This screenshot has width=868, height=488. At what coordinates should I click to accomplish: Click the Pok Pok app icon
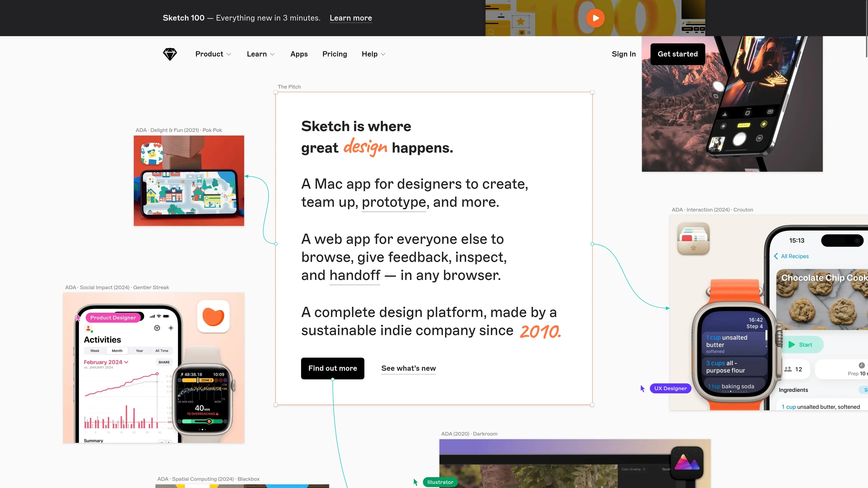(x=152, y=153)
